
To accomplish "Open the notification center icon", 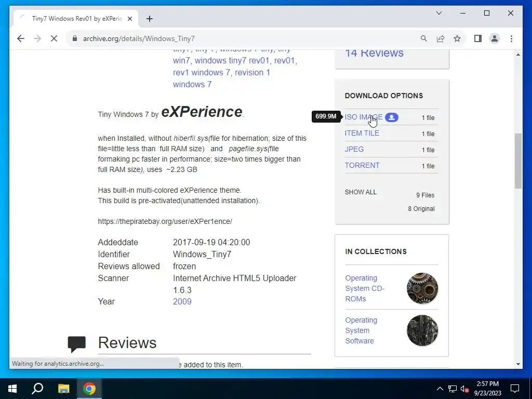I will tap(515, 389).
